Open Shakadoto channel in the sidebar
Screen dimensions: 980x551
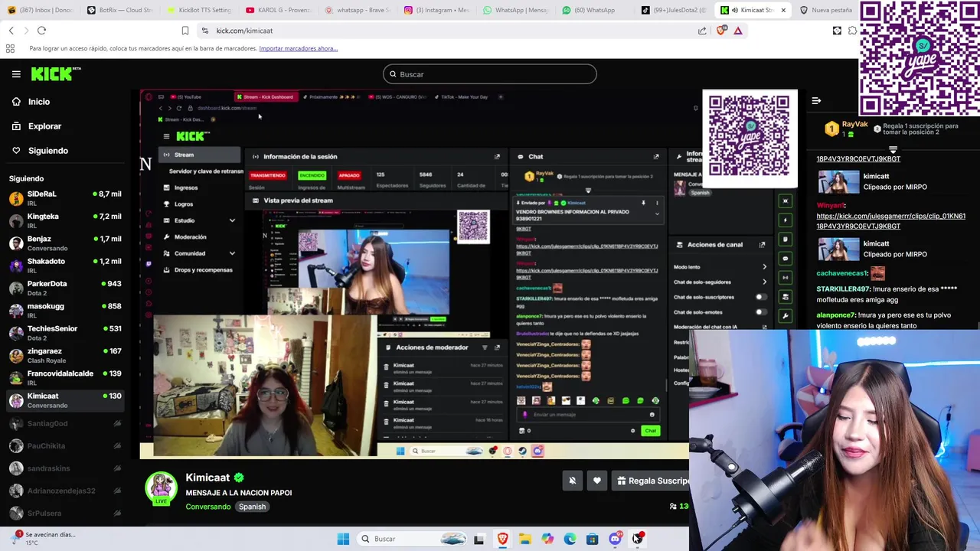65,266
